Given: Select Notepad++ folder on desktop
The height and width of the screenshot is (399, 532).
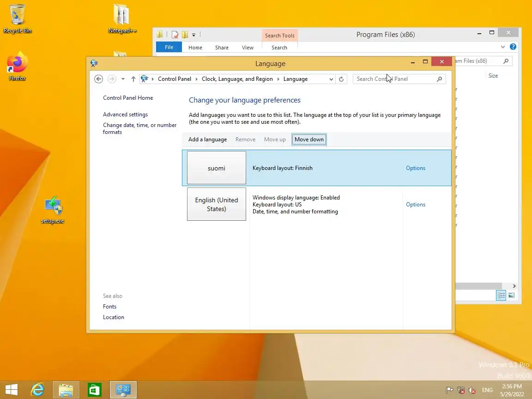Looking at the screenshot, I should 122,18.
